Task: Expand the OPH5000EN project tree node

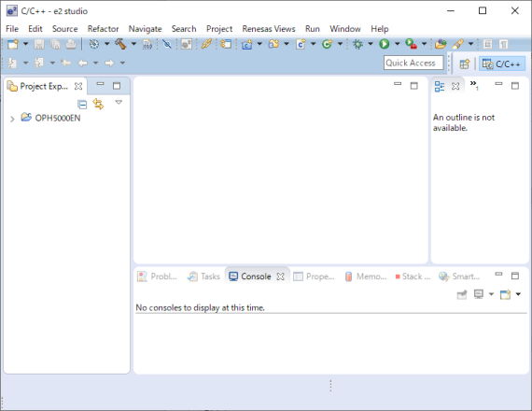Action: pos(12,119)
